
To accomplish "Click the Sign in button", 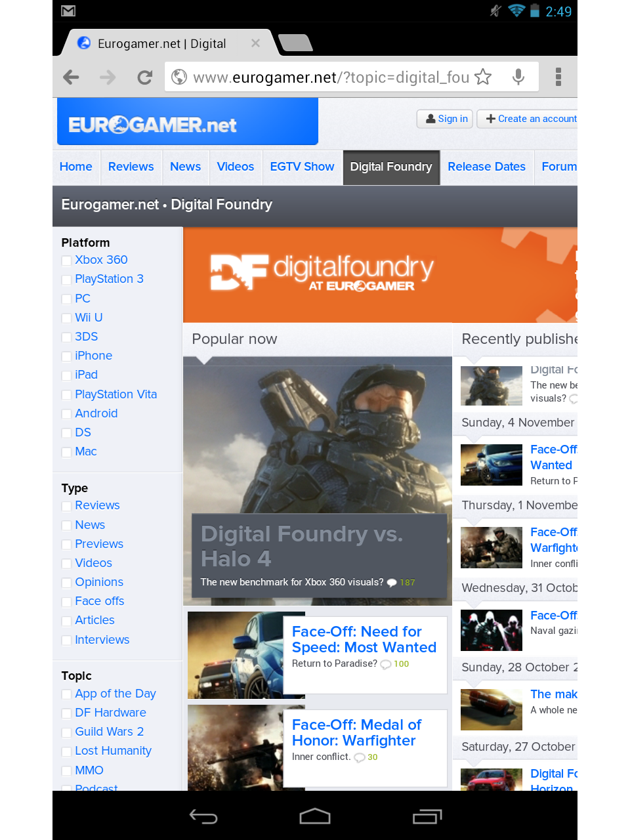I will click(446, 119).
